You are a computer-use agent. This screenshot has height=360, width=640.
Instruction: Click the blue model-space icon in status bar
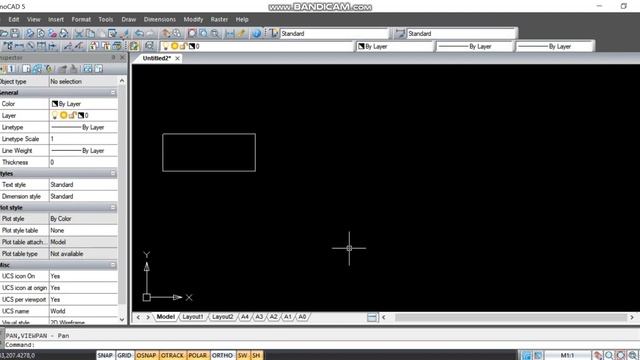[x=527, y=356]
